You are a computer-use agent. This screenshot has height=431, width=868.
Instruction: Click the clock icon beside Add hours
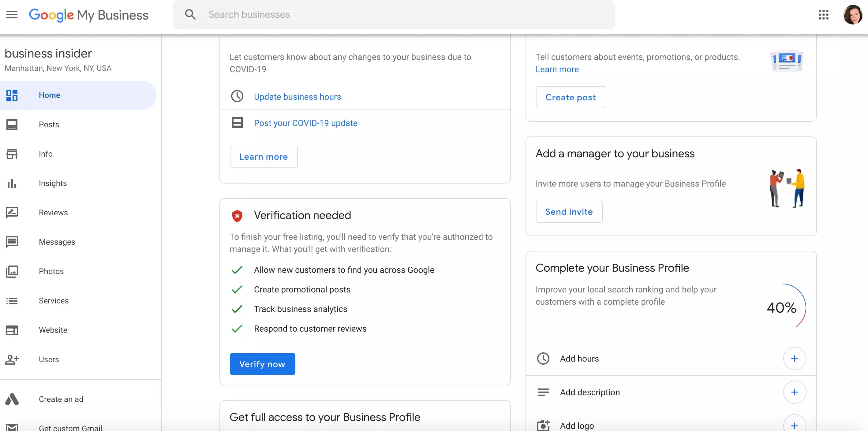[543, 358]
